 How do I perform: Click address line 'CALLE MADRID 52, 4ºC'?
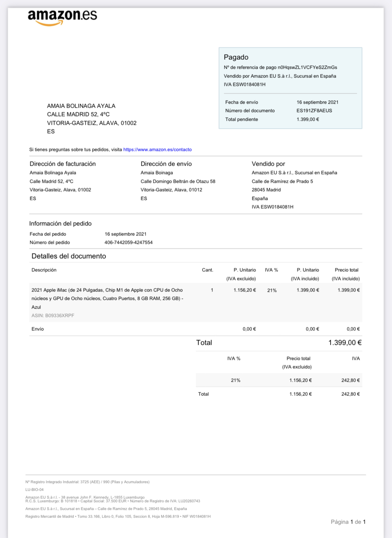[x=78, y=114]
